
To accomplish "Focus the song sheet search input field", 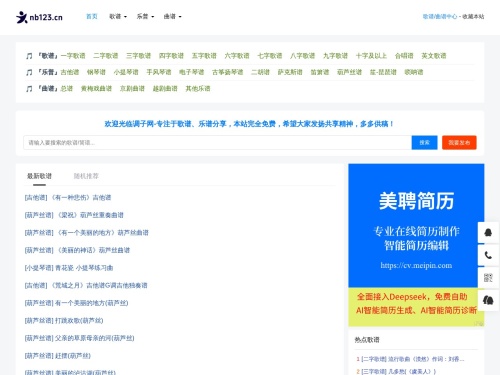I will [217, 143].
